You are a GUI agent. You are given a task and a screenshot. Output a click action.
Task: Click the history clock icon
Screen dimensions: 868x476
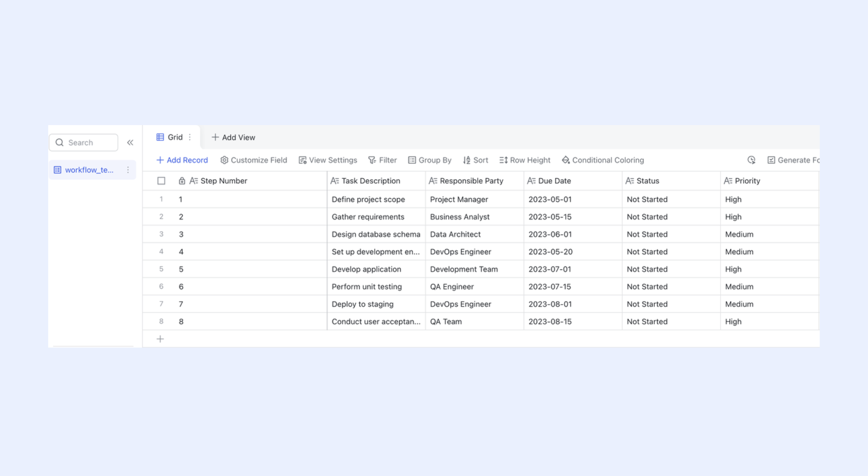tap(751, 160)
